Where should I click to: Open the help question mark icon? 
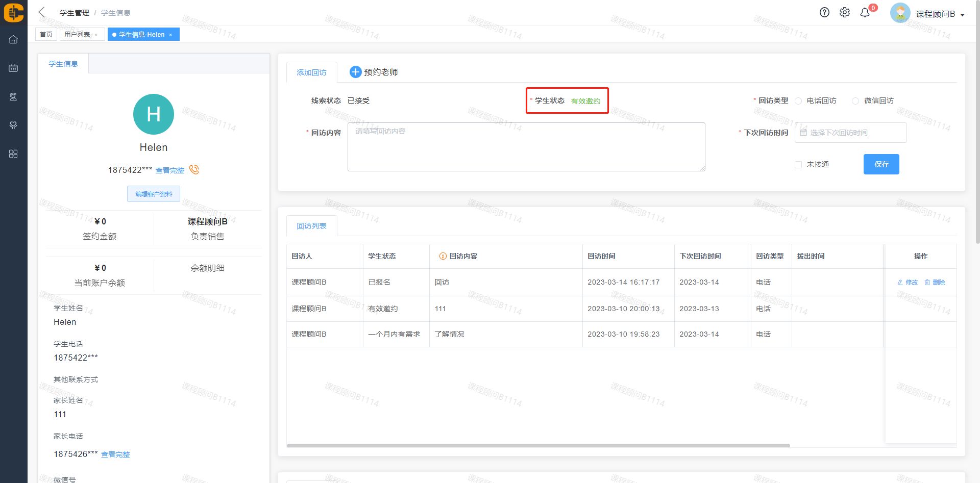[x=824, y=13]
